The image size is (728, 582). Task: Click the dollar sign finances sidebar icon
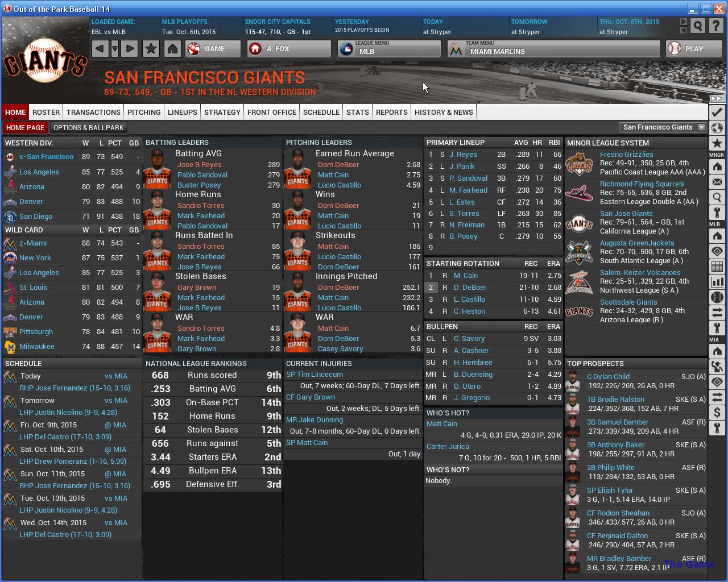[717, 413]
